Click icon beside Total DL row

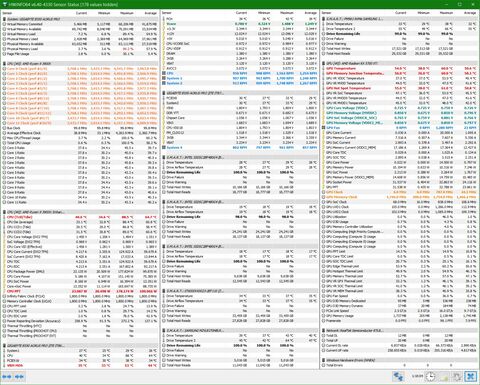coord(324,335)
